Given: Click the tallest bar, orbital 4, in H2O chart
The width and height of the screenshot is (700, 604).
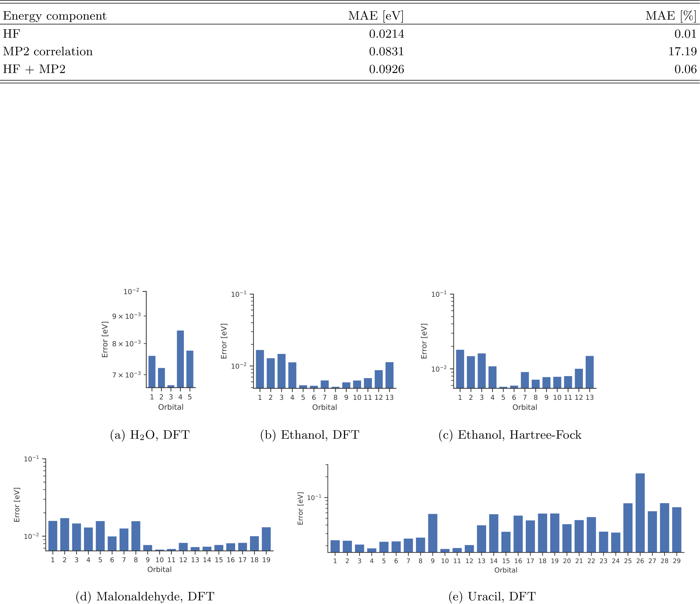Looking at the screenshot, I should coord(180,359).
